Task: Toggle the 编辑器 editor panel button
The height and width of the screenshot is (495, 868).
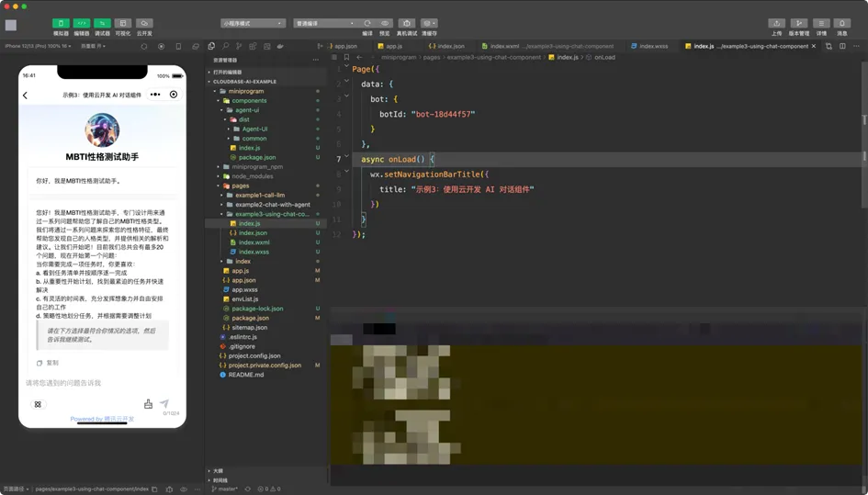Action: pos(82,23)
